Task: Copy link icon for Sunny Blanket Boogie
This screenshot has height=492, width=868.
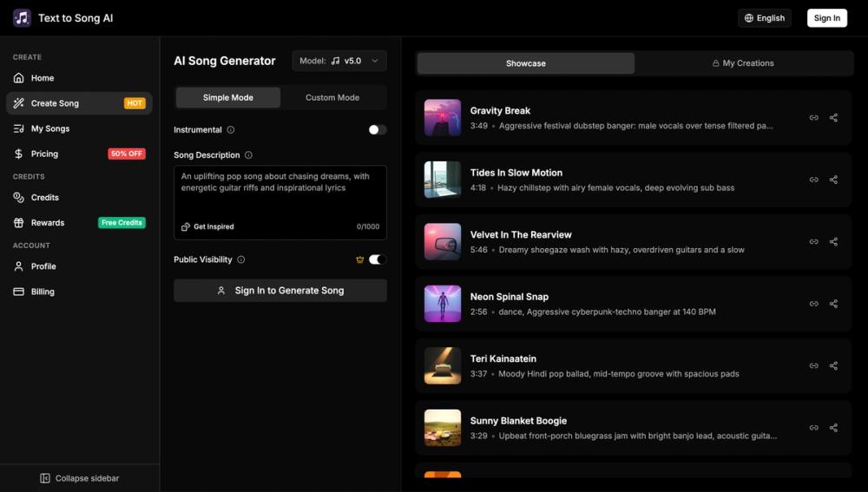Action: [x=814, y=427]
